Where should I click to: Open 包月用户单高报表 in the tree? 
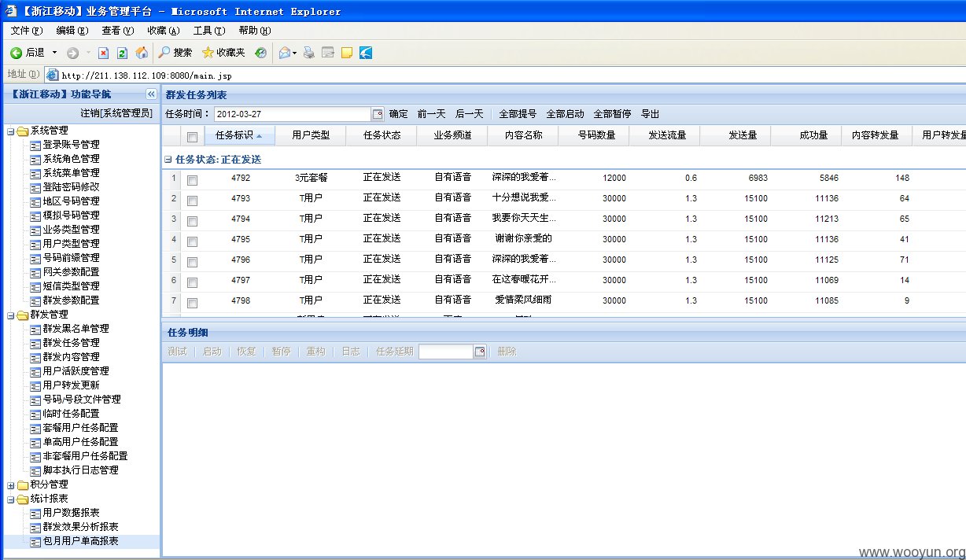point(80,542)
